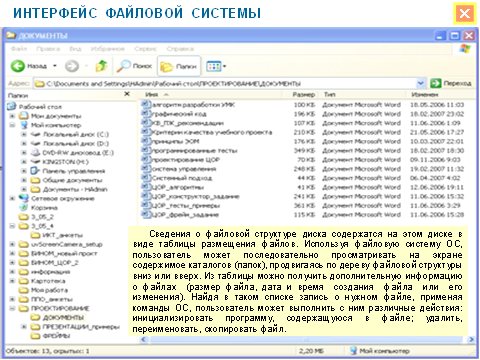Expand the uvScreenCamera_setup folder node
The height and width of the screenshot is (360, 480).
pos(12,244)
